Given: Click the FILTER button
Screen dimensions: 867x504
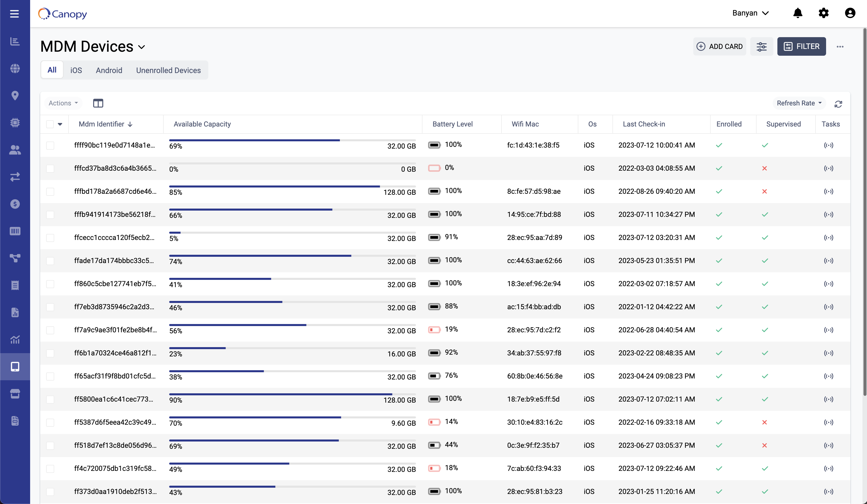Looking at the screenshot, I should [802, 46].
